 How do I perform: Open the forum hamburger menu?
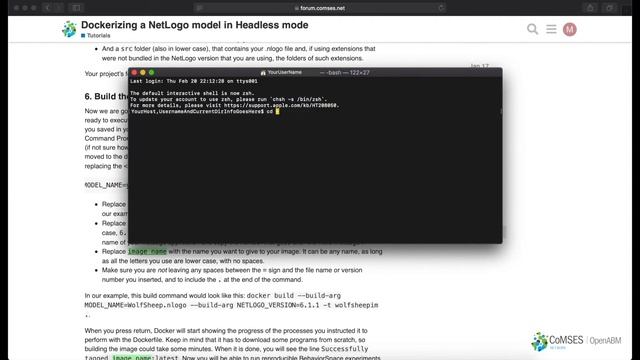[x=551, y=29]
